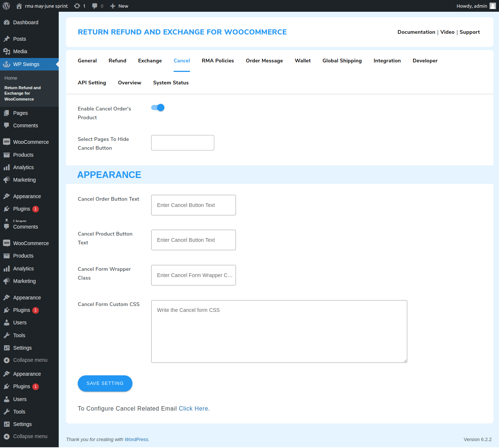Click the Howdy, admin greeting
Viewport: 499px width, 448px height.
pyautogui.click(x=472, y=6)
